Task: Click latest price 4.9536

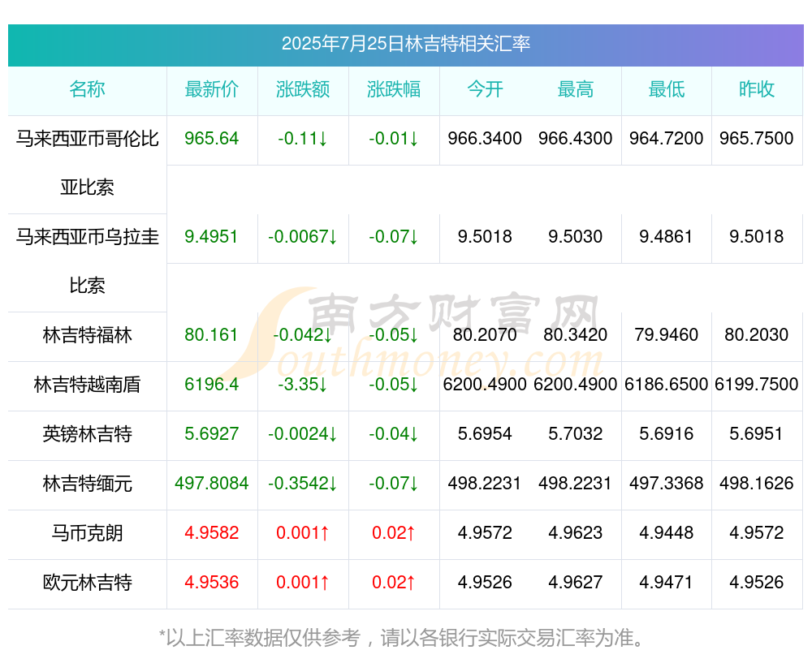Action: pos(212,583)
